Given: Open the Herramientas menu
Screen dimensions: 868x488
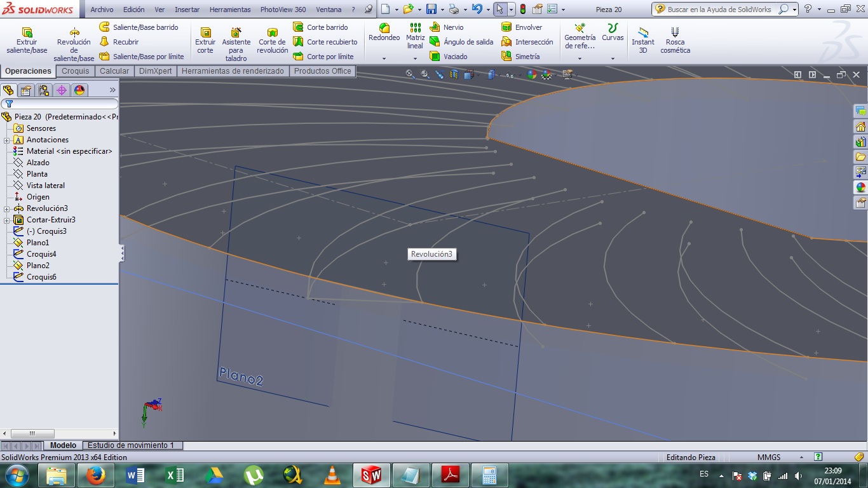Looking at the screenshot, I should [230, 10].
